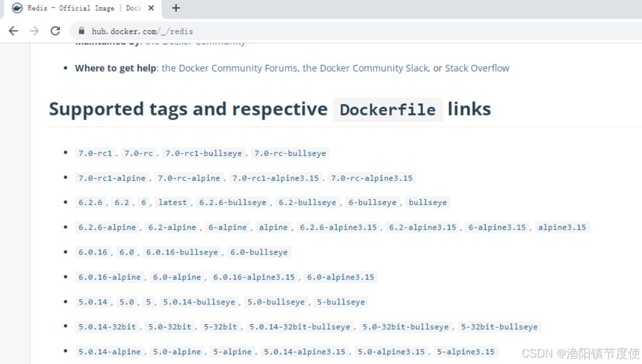
Task: Open a new browser tab
Action: [x=176, y=8]
